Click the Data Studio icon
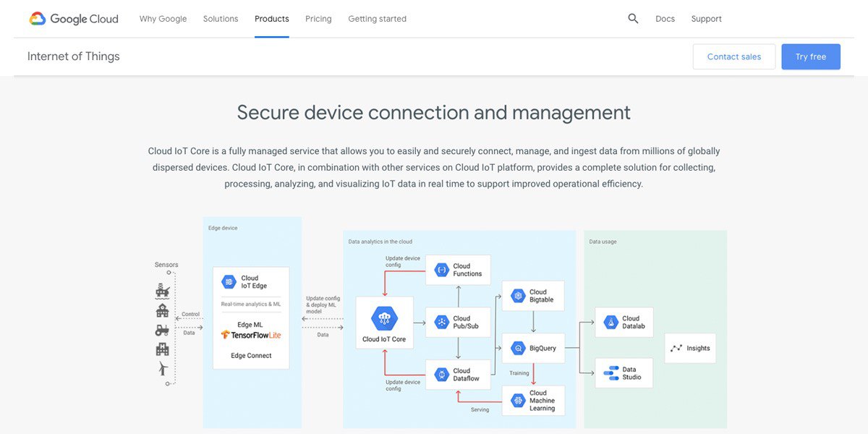The height and width of the screenshot is (434, 868). tap(610, 373)
